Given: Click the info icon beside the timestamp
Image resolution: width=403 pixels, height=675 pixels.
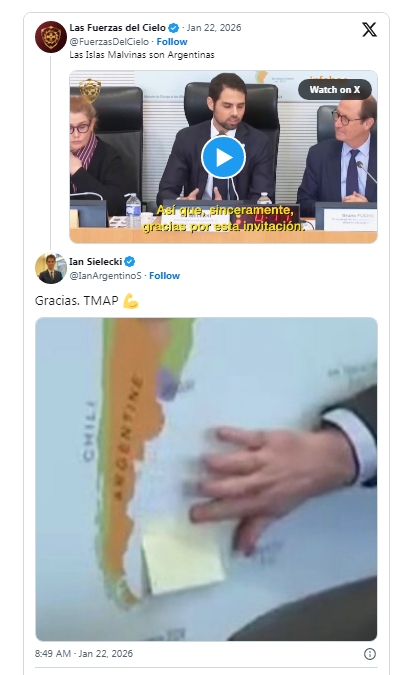Looking at the screenshot, I should tap(370, 654).
